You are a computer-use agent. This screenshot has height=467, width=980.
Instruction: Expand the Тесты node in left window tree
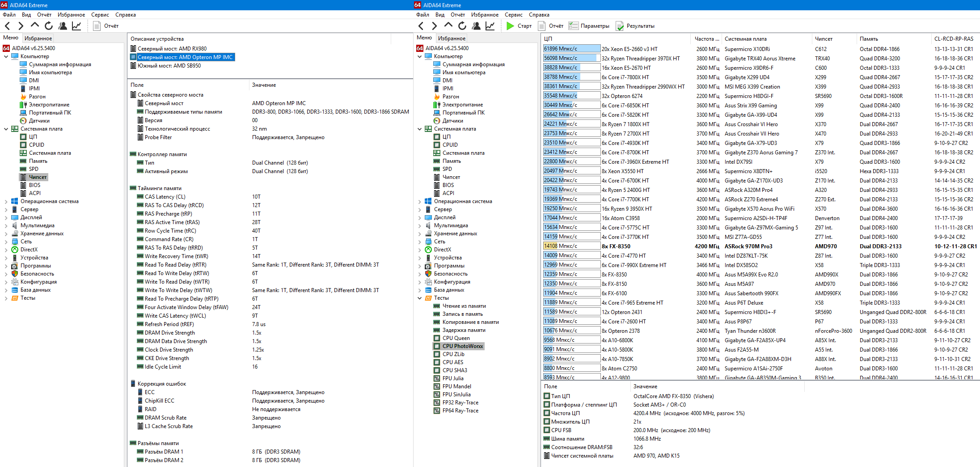6,298
